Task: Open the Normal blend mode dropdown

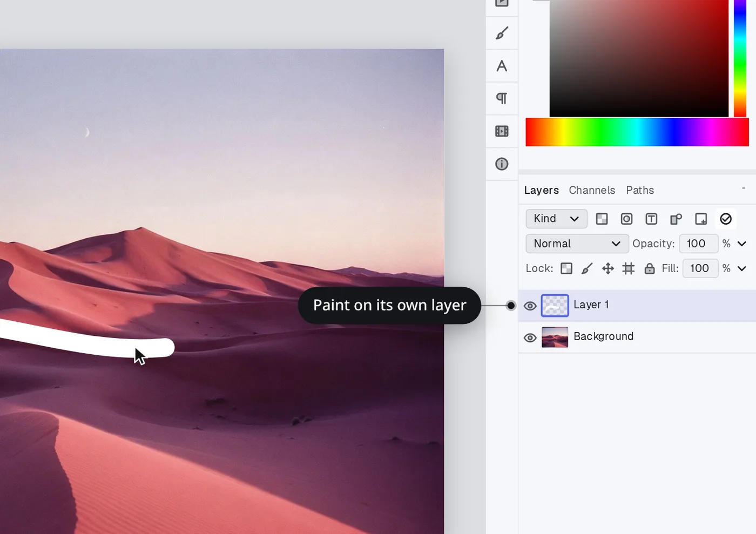Action: pos(577,244)
